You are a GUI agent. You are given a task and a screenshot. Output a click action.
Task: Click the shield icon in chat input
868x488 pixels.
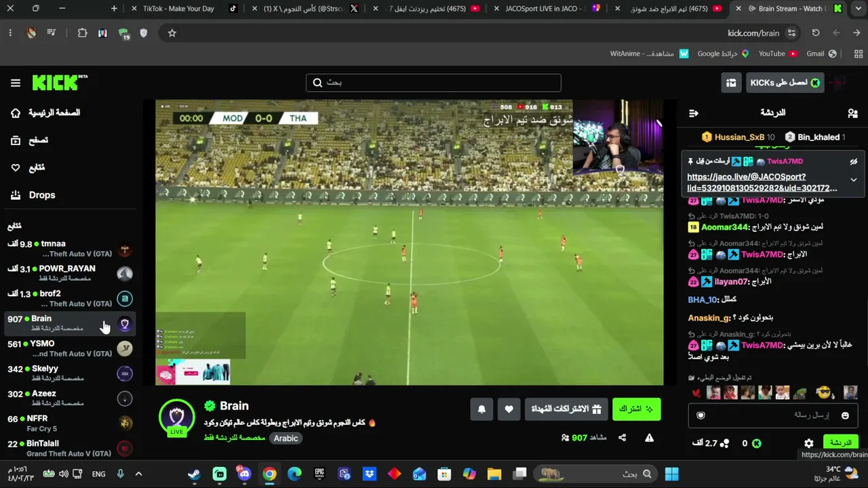701,415
